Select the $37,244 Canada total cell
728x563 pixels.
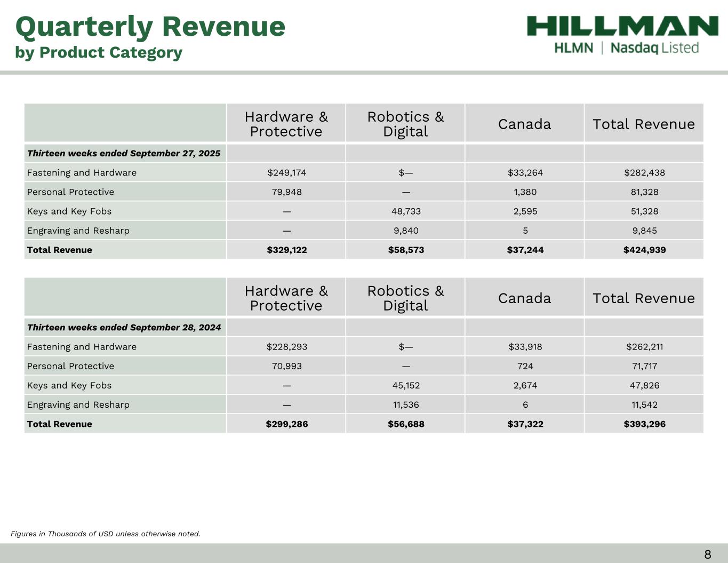tap(525, 250)
